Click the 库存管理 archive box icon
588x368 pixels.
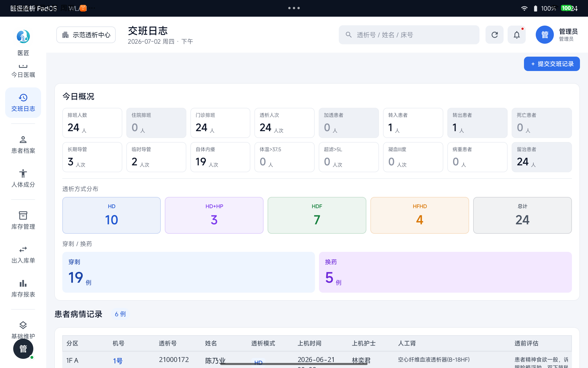(x=23, y=216)
